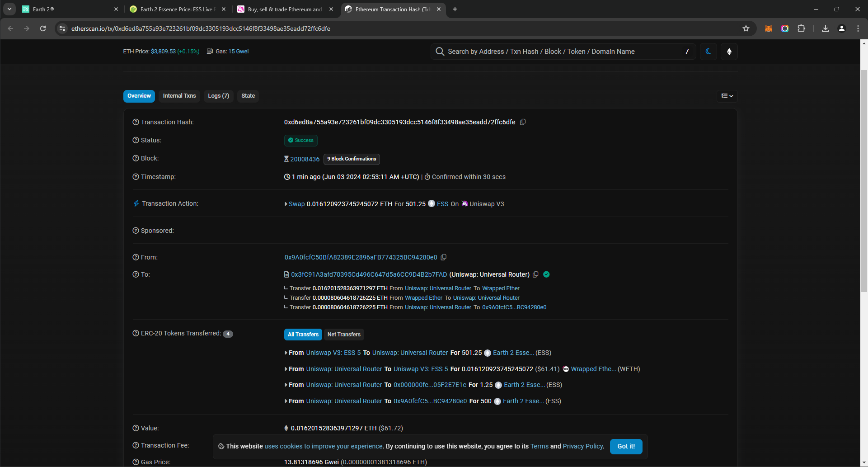Accept cookies with the Got it! button
This screenshot has width=868, height=467.
point(626,446)
